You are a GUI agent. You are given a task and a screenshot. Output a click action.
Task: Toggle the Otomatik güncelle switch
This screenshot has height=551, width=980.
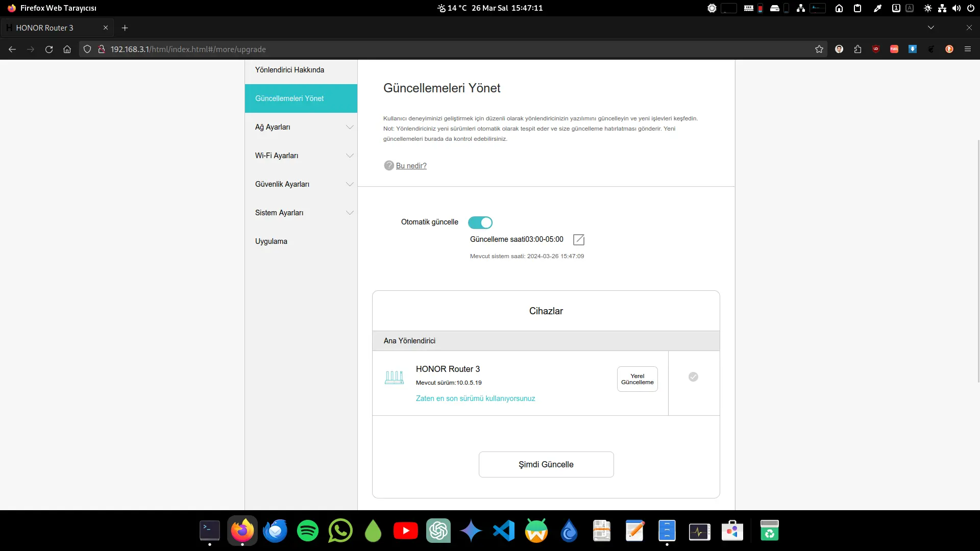point(480,222)
